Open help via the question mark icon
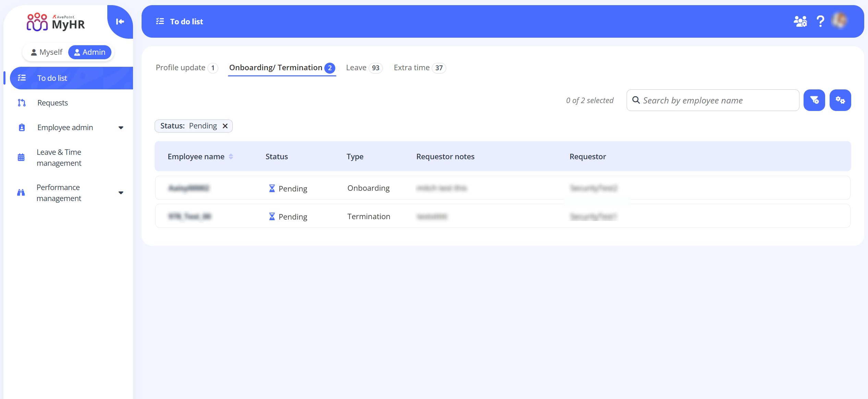 821,21
